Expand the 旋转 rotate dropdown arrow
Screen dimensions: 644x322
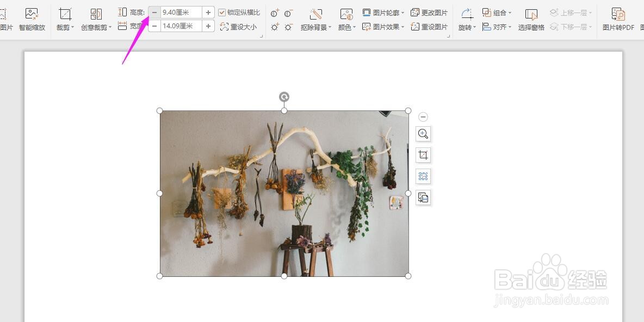point(474,28)
